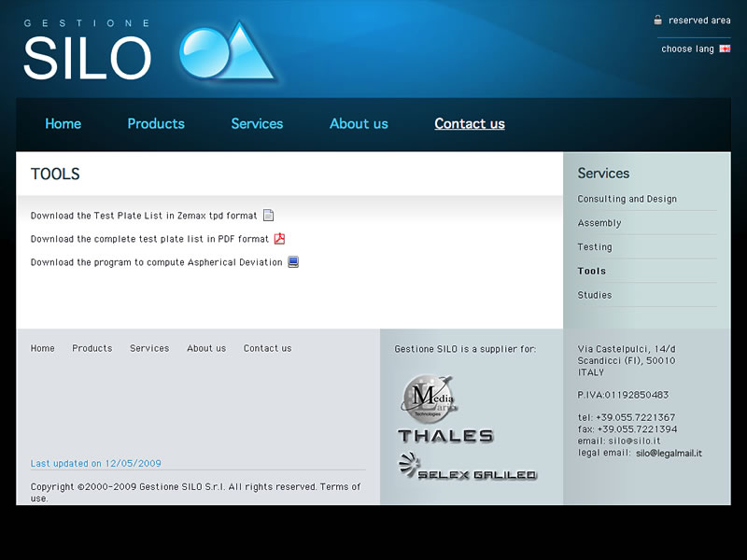Click the Selex Galileo supplier logo
The width and height of the screenshot is (747, 560).
[468, 466]
